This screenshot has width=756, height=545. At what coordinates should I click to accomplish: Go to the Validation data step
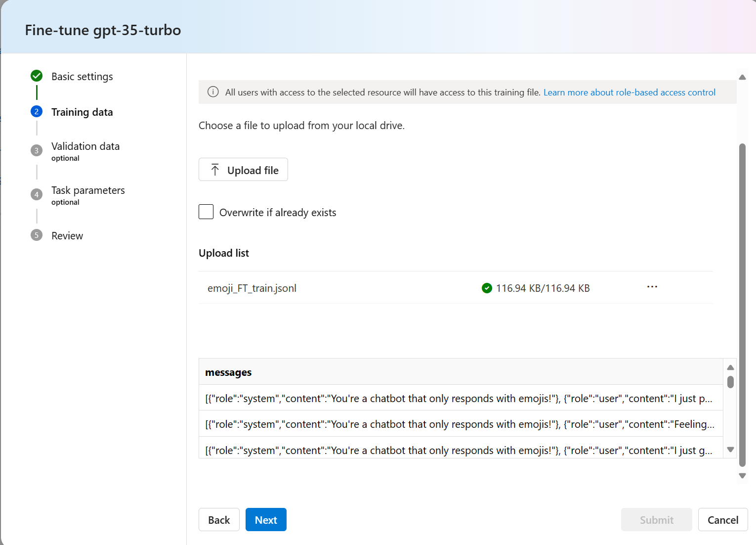click(85, 146)
